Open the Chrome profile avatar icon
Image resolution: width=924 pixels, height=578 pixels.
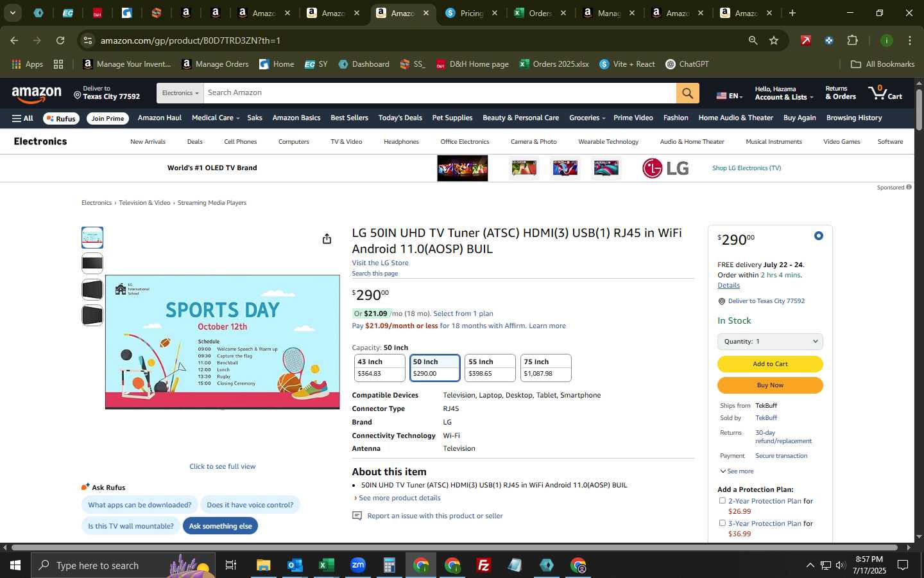coord(886,40)
